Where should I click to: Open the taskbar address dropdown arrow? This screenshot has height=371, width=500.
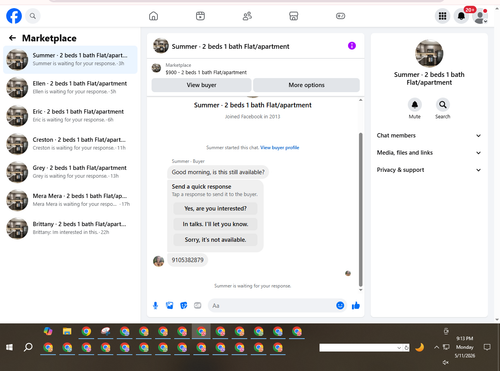(399, 348)
